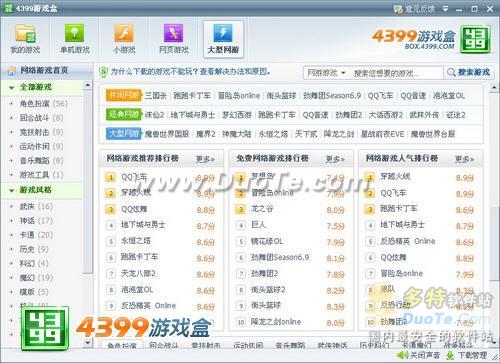Open the 小游戏 flash icon

click(x=124, y=39)
